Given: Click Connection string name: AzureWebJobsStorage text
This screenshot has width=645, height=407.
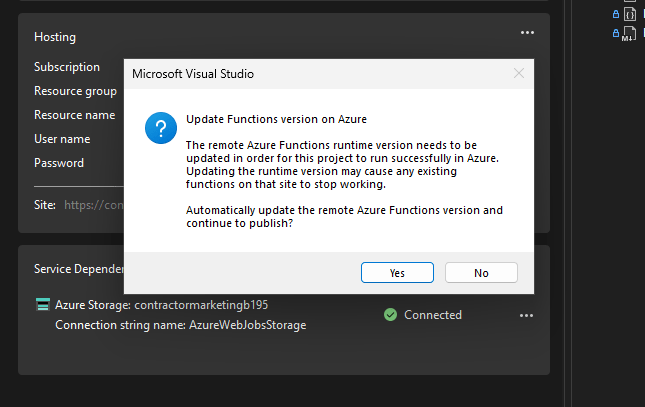Looking at the screenshot, I should pyautogui.click(x=181, y=325).
